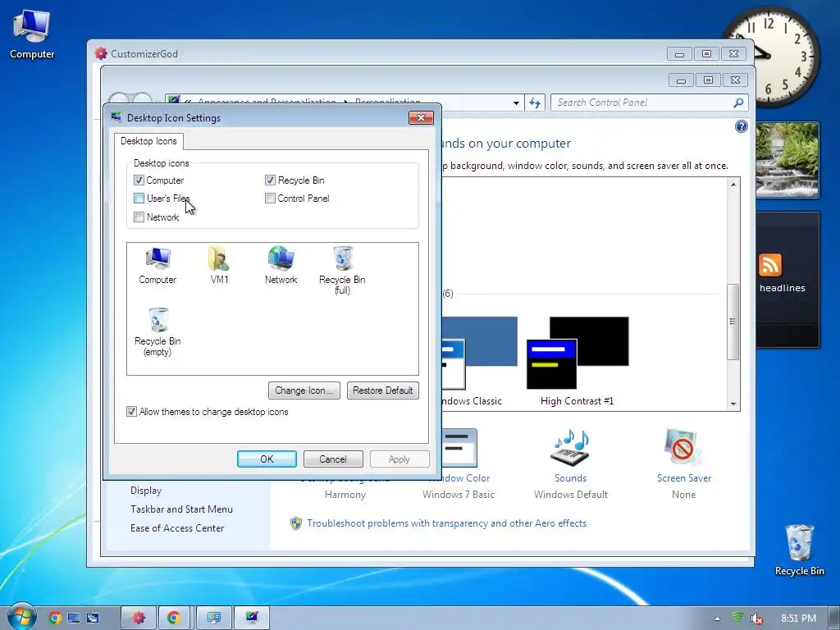Click the Desktop Icon Settings taskbar button
The height and width of the screenshot is (630, 840).
click(x=251, y=619)
